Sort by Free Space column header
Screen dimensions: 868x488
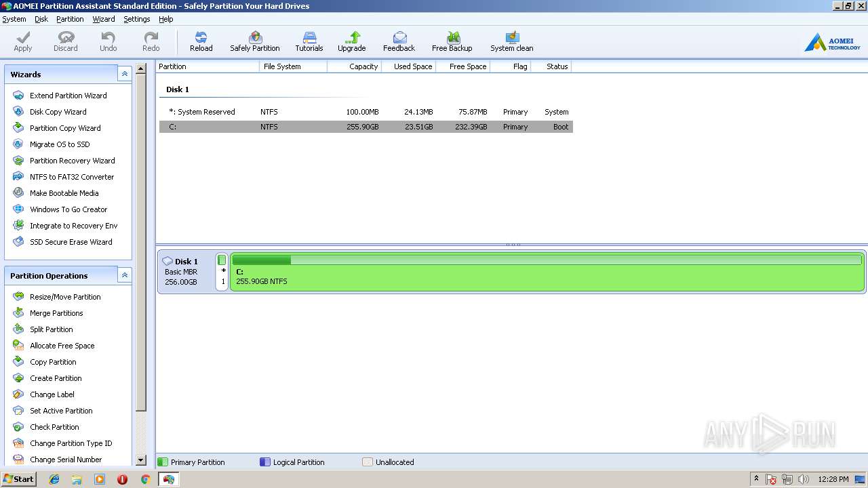[462, 66]
